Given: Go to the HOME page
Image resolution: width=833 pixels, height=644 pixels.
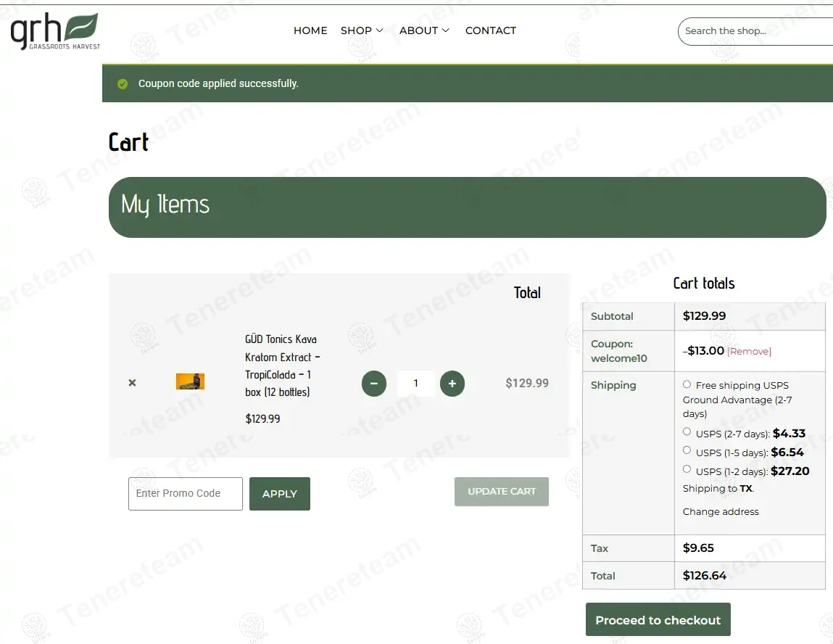Looking at the screenshot, I should (x=310, y=30).
